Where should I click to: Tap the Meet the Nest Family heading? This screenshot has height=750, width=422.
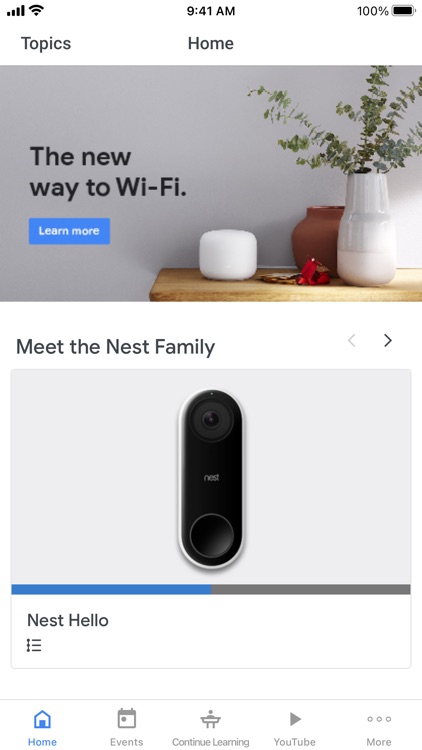tap(115, 347)
